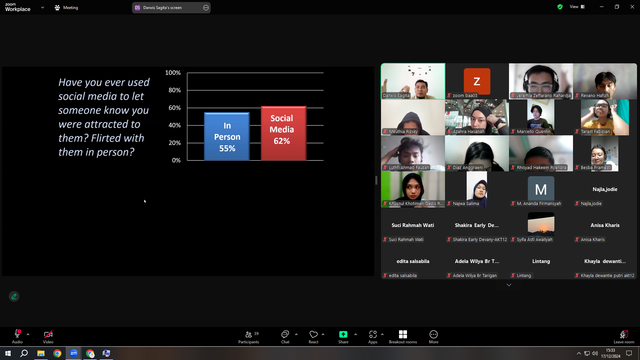The image size is (640, 360).
Task: Start camera with the Video button
Action: [x=48, y=336]
